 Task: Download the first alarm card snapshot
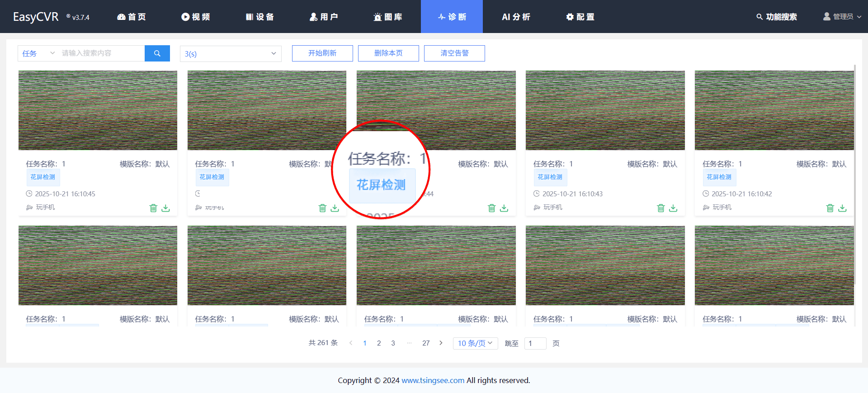coord(166,208)
